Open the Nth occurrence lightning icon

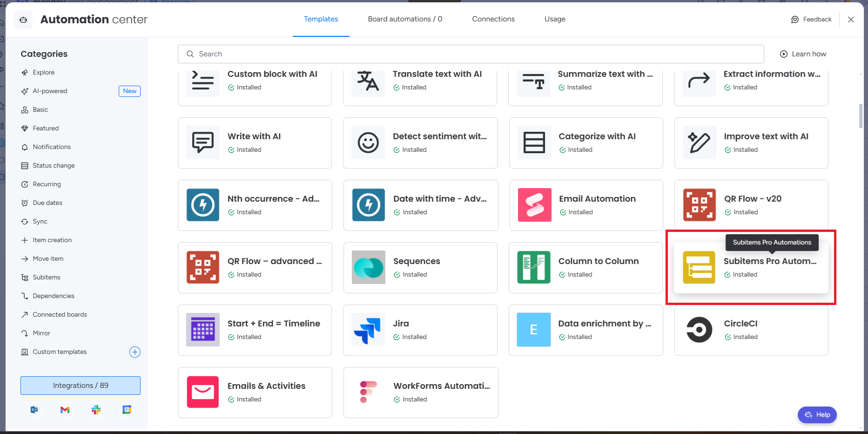click(203, 205)
